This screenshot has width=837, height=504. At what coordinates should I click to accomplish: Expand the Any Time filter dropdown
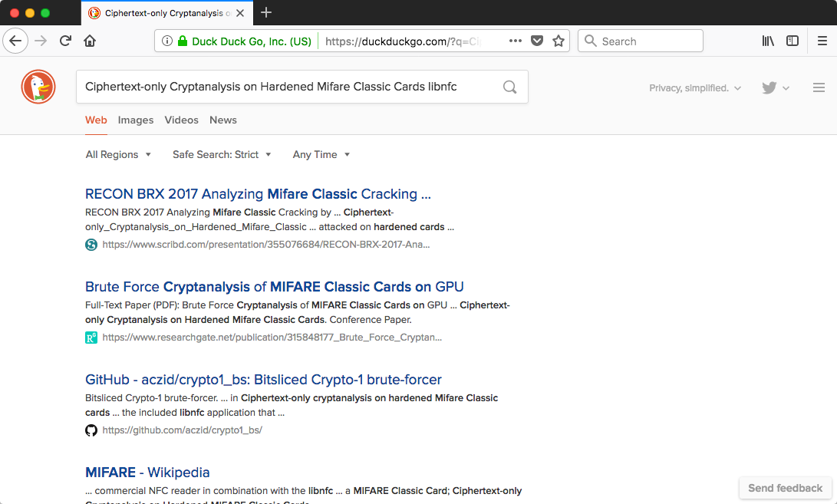click(x=321, y=154)
